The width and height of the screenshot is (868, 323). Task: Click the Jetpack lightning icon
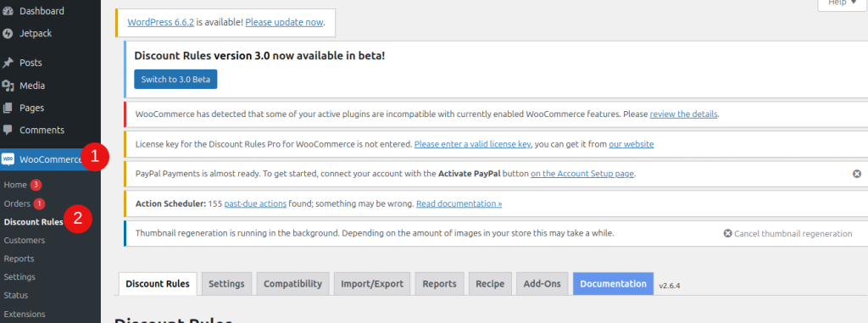click(8, 34)
